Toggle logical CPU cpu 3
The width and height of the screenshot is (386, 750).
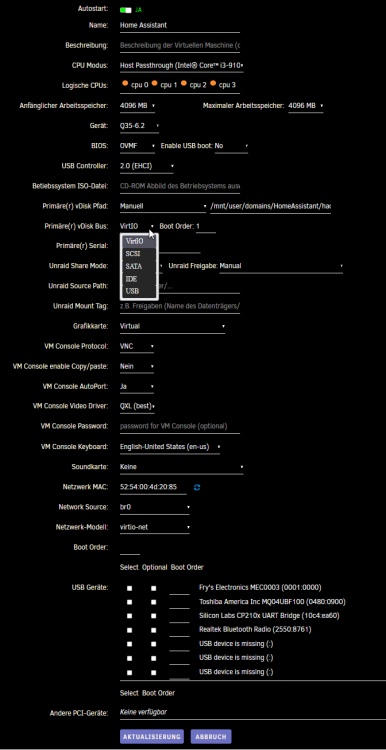coord(213,83)
